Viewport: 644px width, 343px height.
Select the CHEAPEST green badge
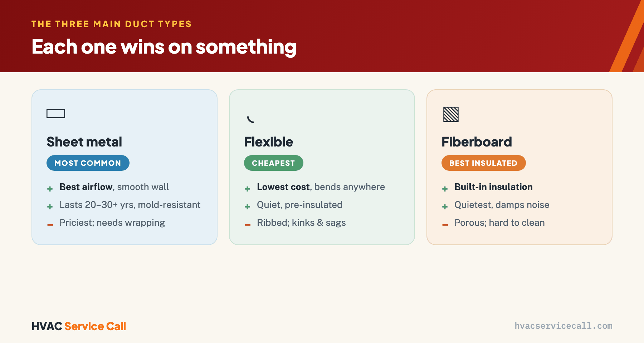(x=274, y=163)
